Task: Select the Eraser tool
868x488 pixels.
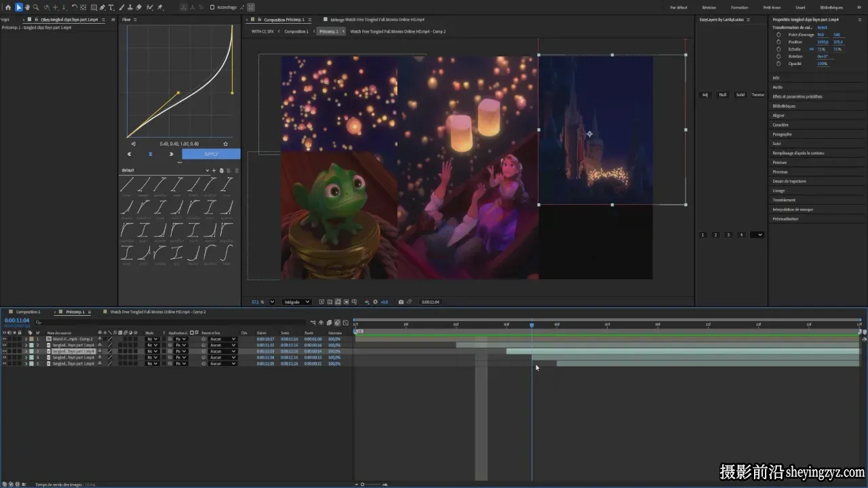Action: coord(139,7)
